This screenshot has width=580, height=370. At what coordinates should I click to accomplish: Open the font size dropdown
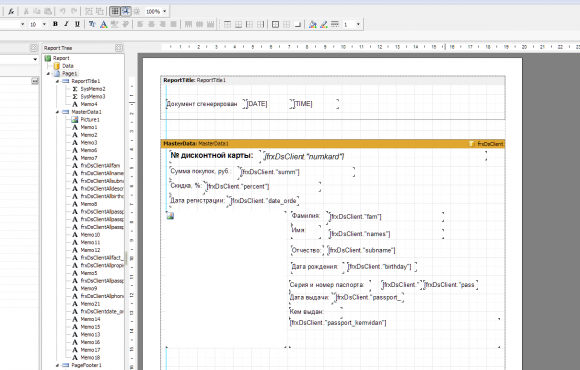tap(44, 24)
